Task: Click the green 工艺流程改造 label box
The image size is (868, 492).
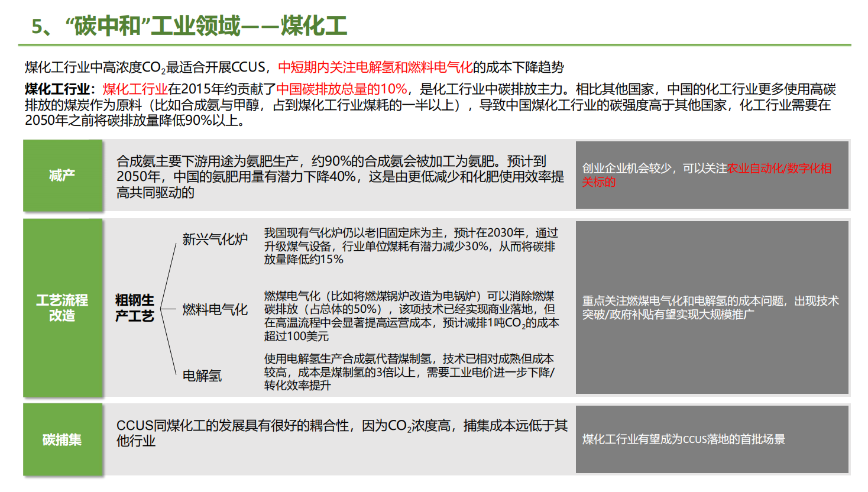Action: pos(63,307)
